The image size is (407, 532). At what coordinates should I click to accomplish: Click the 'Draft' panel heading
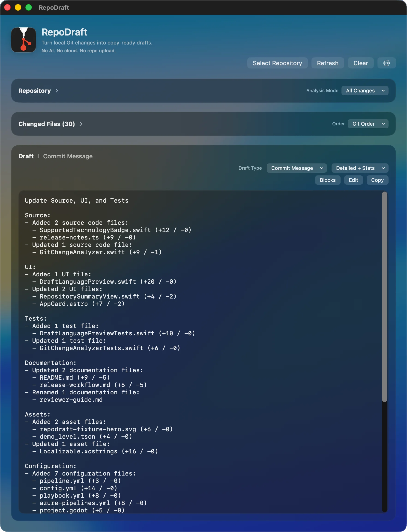pyautogui.click(x=26, y=156)
